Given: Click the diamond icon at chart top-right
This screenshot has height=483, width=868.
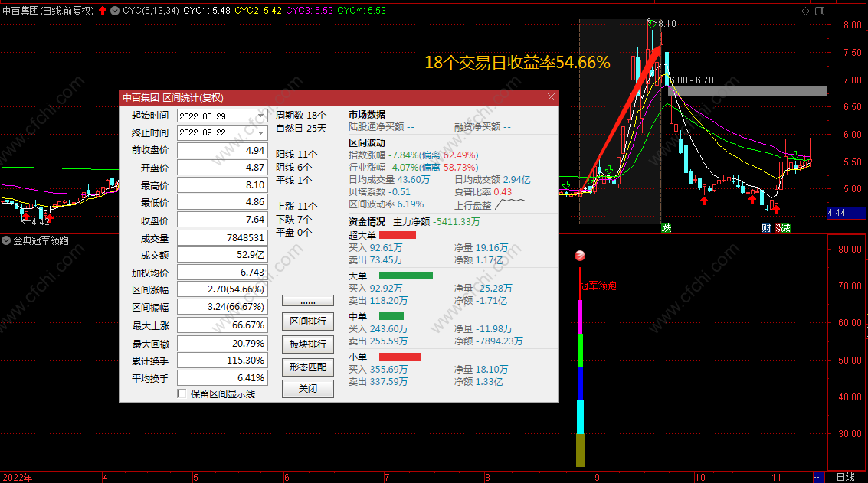Looking at the screenshot, I should pyautogui.click(x=805, y=11).
